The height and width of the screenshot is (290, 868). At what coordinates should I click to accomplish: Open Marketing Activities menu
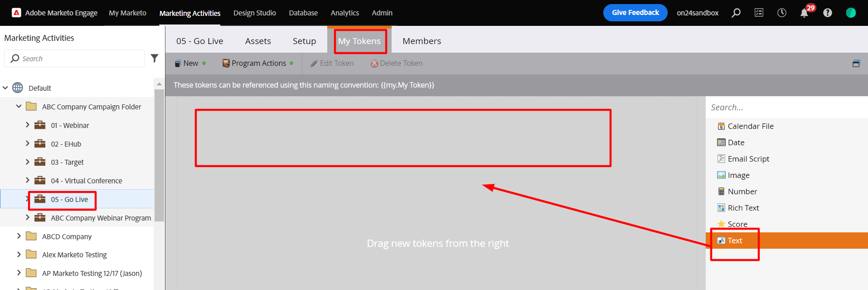190,13
